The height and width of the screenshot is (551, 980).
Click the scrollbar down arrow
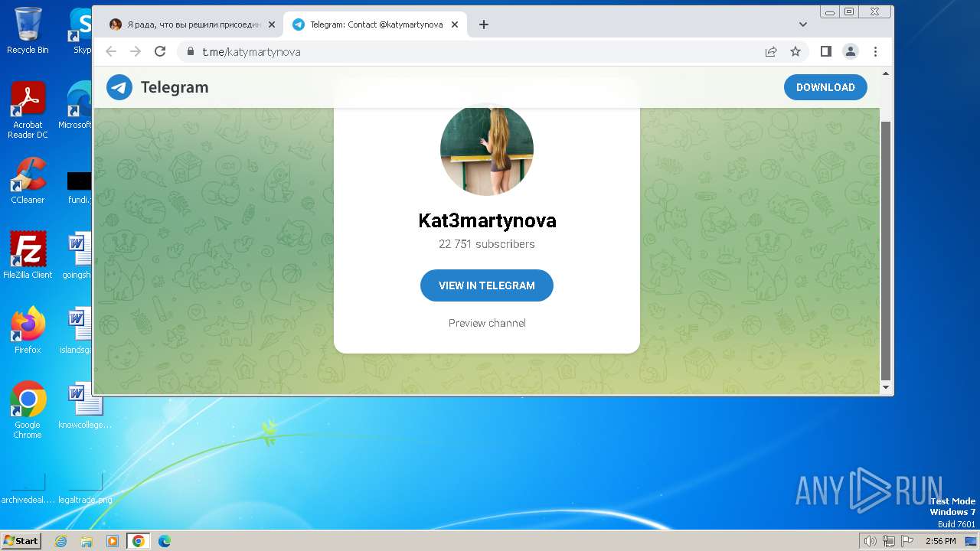[x=886, y=388]
